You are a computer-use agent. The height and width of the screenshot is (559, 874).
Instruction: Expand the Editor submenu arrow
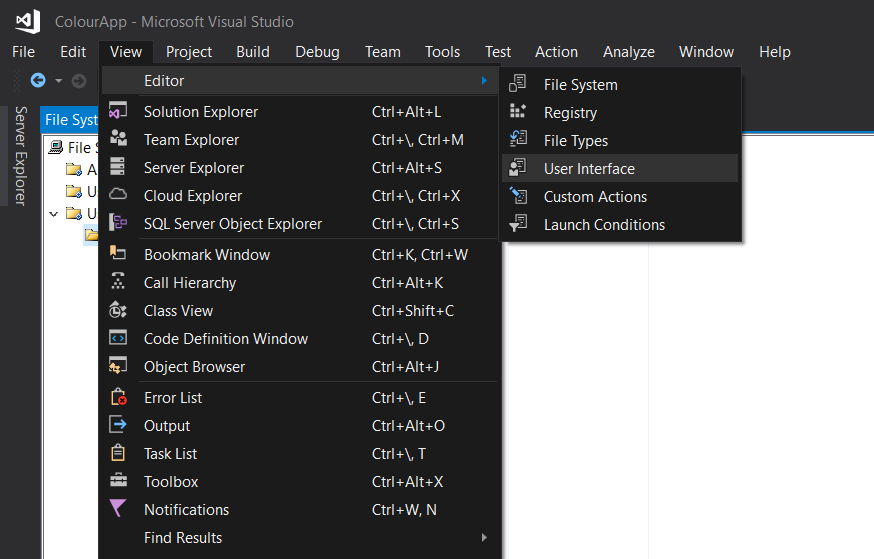484,81
